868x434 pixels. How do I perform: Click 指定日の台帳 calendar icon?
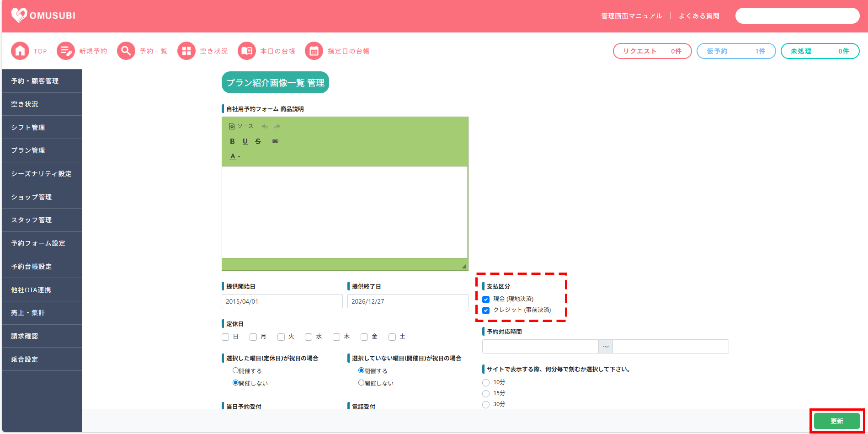point(314,51)
